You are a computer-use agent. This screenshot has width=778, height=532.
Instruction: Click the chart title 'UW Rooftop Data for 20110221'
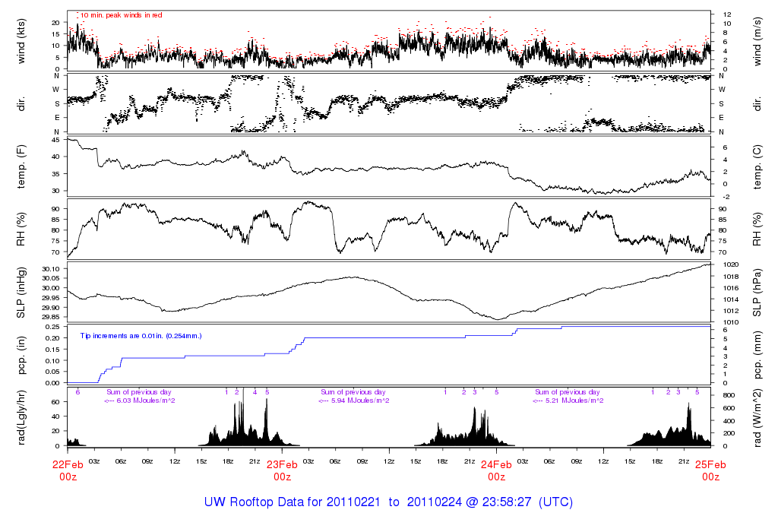pos(292,502)
